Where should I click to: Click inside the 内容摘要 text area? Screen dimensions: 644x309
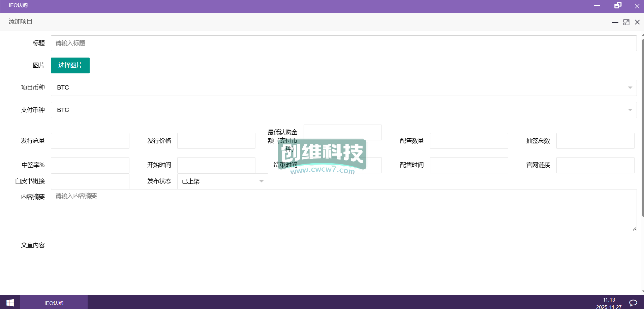pyautogui.click(x=343, y=210)
